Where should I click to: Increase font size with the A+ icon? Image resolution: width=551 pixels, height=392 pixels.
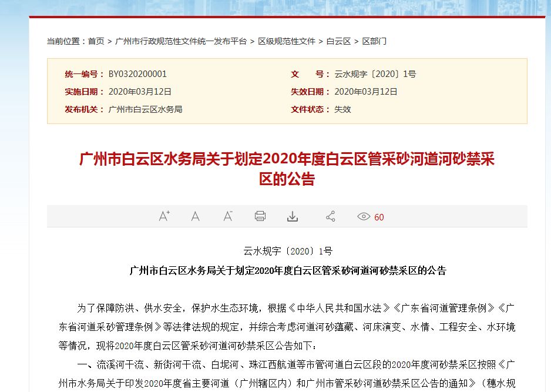pyautogui.click(x=163, y=216)
